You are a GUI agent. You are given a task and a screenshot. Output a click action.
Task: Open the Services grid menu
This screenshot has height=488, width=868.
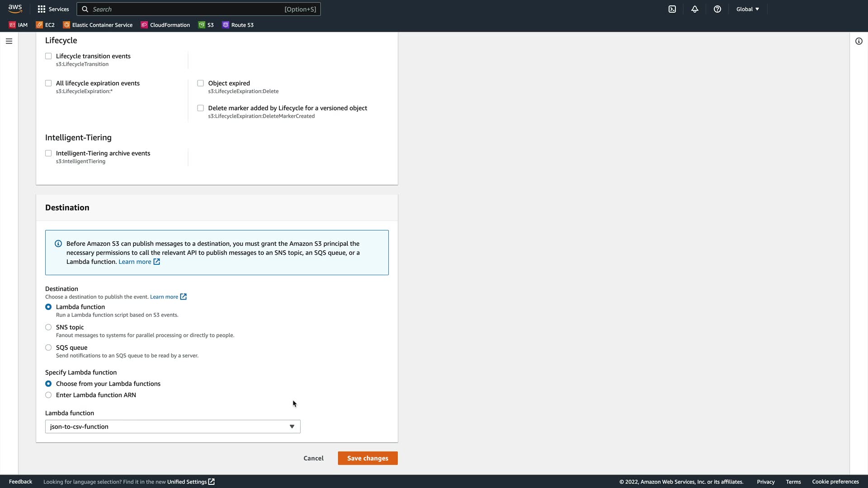(53, 9)
